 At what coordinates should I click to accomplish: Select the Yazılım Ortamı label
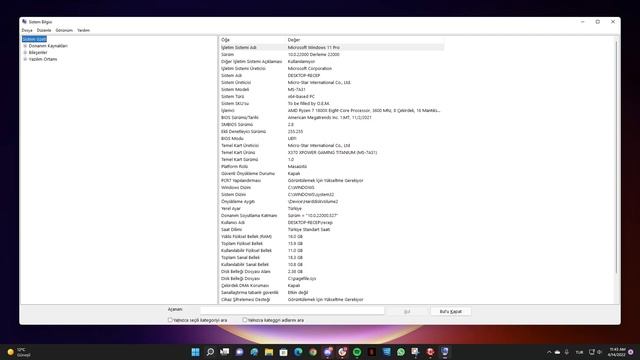tap(43, 59)
